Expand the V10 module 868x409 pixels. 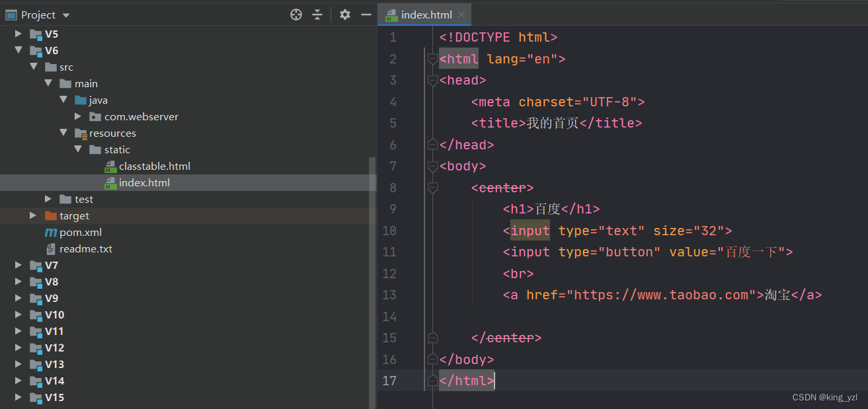(19, 315)
